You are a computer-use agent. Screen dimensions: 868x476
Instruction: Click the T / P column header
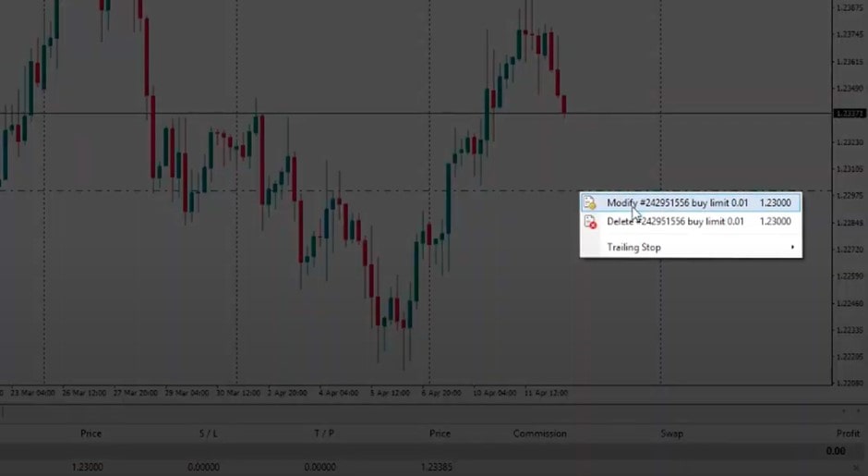324,433
